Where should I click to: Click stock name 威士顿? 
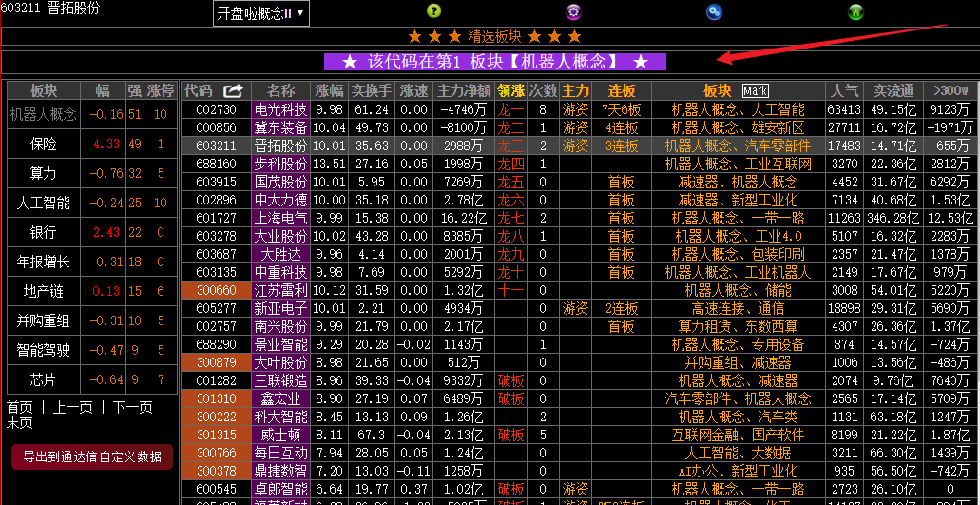[281, 436]
